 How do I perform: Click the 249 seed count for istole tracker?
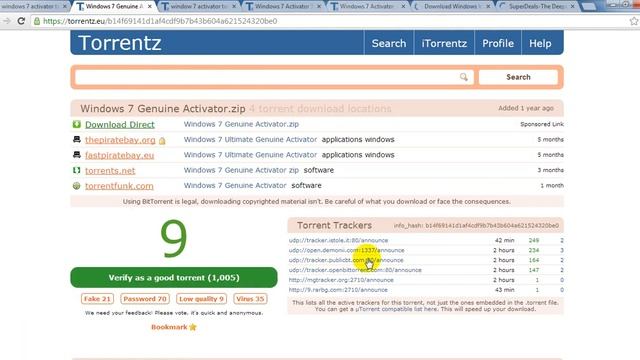[534, 240]
